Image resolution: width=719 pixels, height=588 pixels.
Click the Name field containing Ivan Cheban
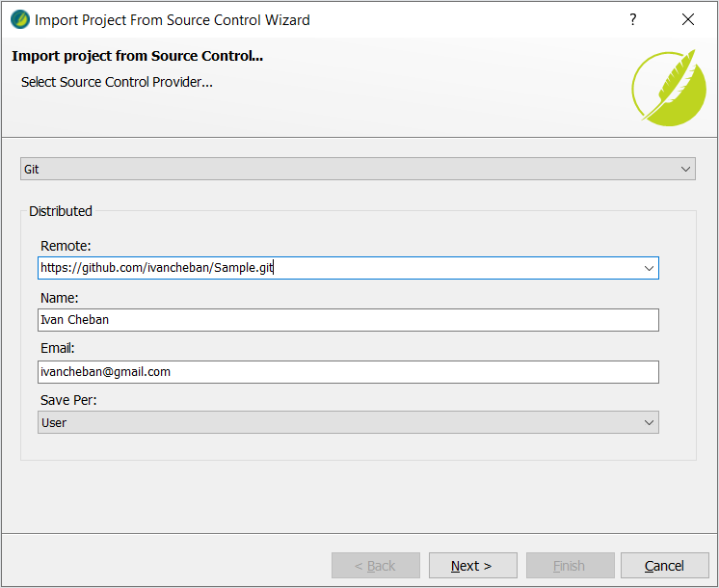pyautogui.click(x=348, y=320)
